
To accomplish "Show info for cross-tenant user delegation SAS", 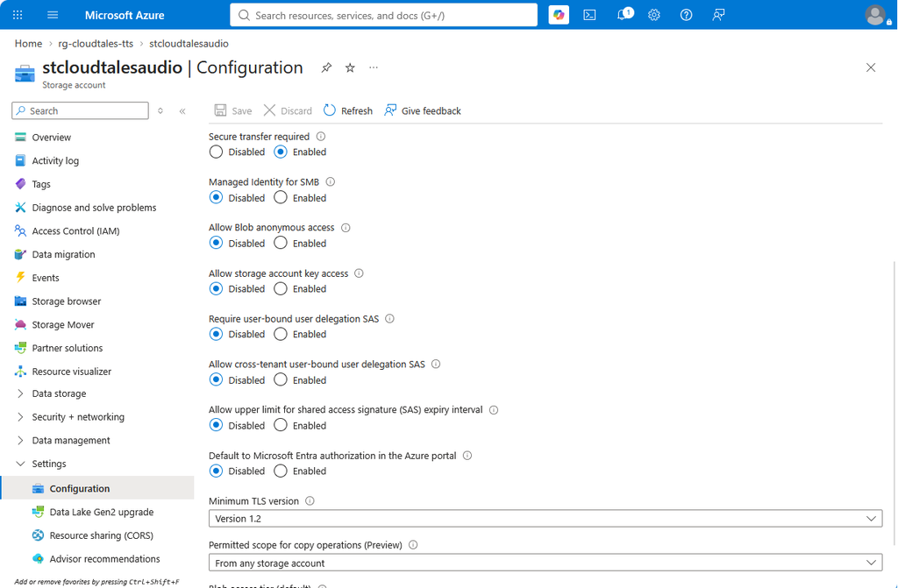I will pos(436,365).
